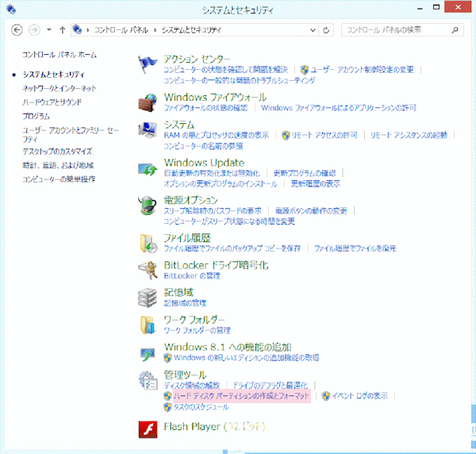Open the System computer icon

tap(148, 129)
